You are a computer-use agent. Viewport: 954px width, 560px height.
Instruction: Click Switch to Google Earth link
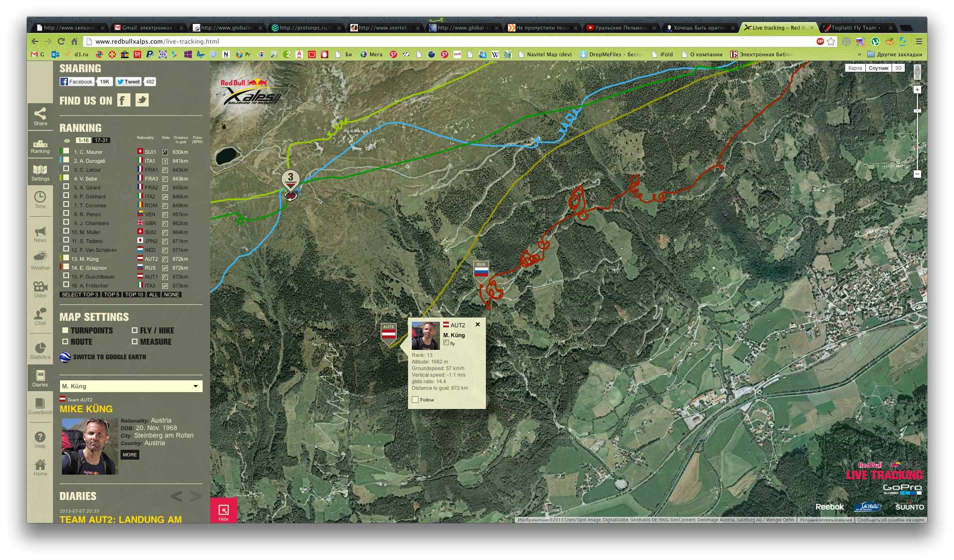[109, 357]
